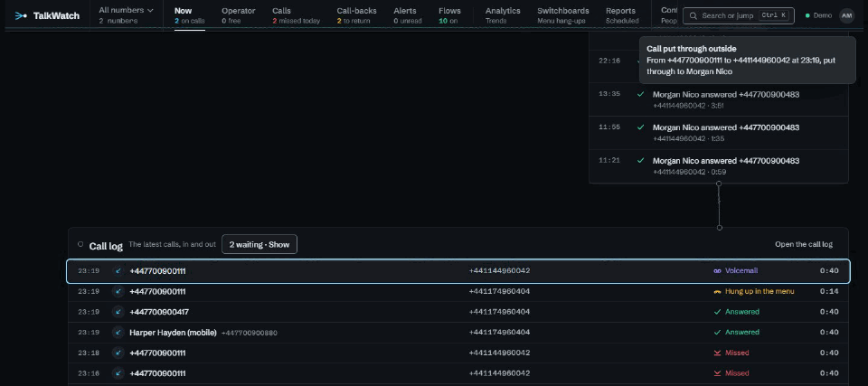Click the check mark on the 13:35 activity entry
The height and width of the screenshot is (386, 868).
click(640, 94)
